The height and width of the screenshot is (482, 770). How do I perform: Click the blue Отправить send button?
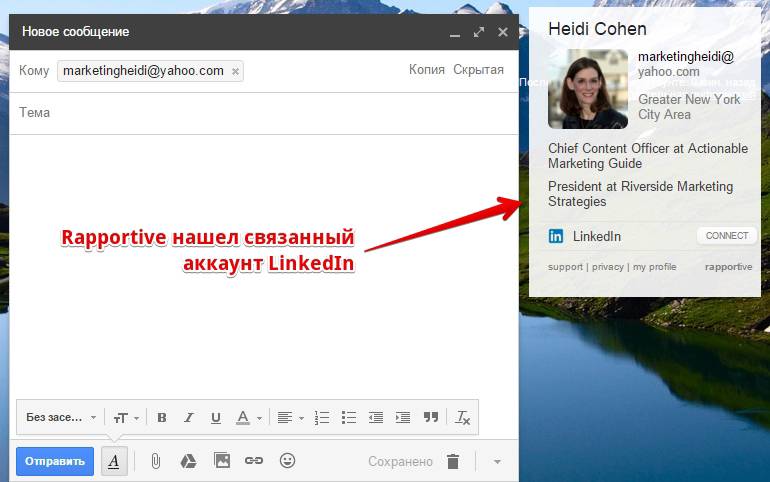coord(55,461)
